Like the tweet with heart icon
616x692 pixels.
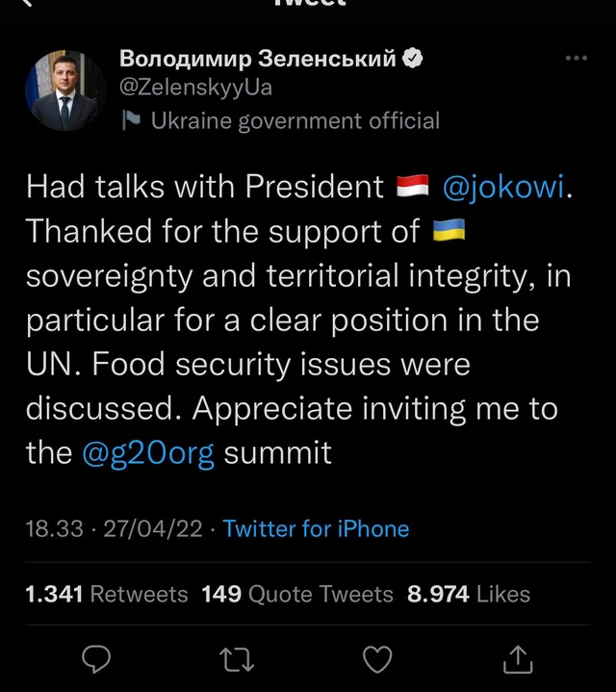376,658
